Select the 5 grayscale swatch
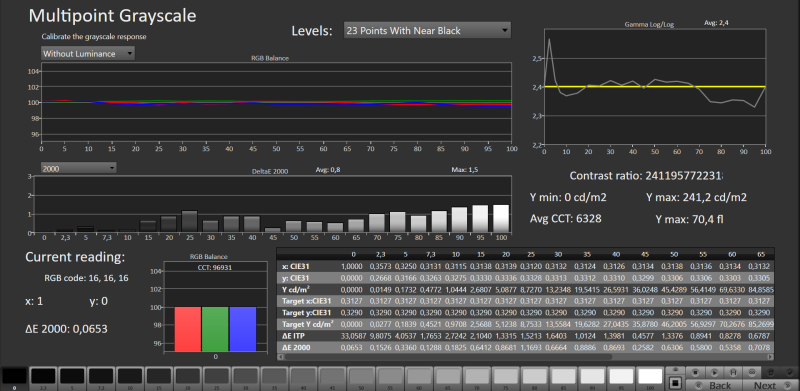Image resolution: width=800 pixels, height=391 pixels. click(x=72, y=377)
